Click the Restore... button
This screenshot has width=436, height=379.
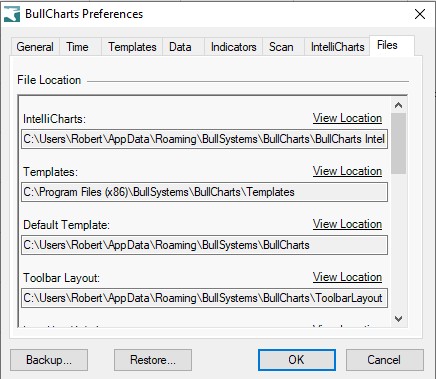[x=153, y=360]
